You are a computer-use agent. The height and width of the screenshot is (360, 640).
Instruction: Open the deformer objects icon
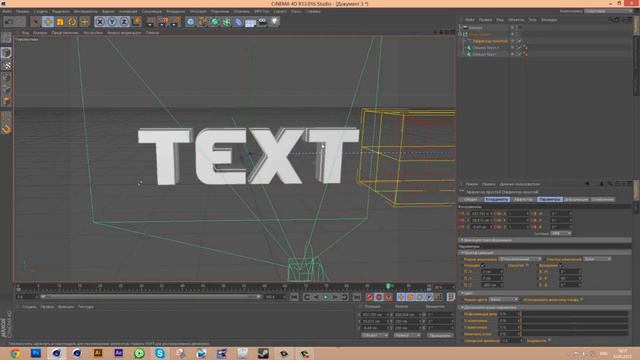coord(238,22)
